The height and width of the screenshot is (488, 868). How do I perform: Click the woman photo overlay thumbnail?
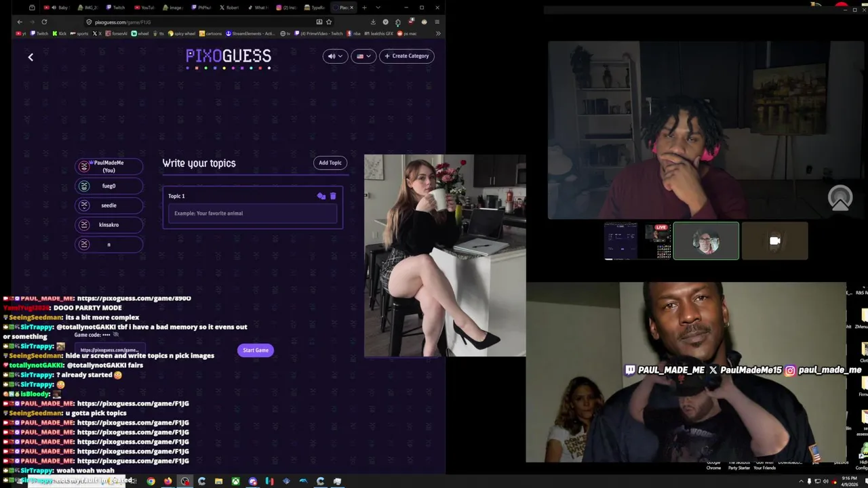click(x=445, y=256)
